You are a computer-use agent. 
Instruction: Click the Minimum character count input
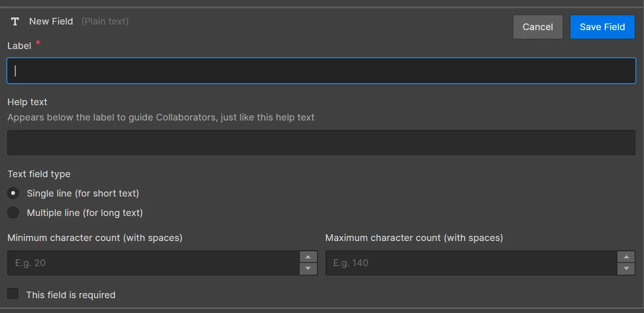(153, 263)
